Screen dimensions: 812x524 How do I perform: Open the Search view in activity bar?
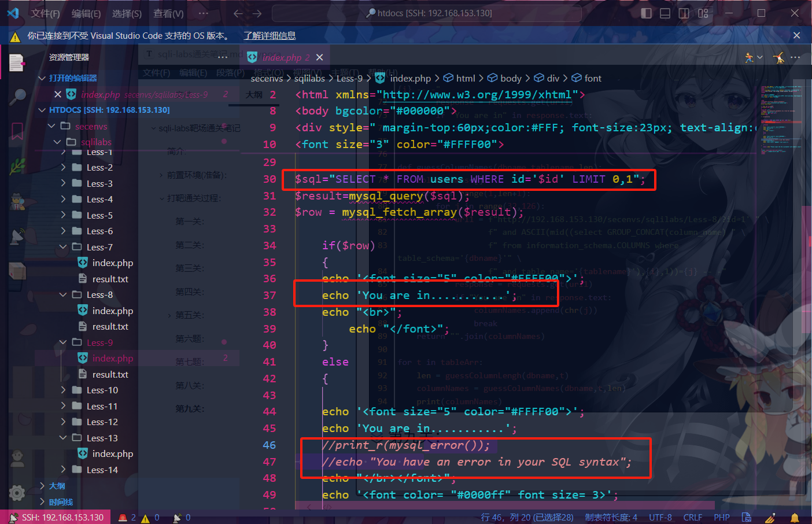coord(17,96)
